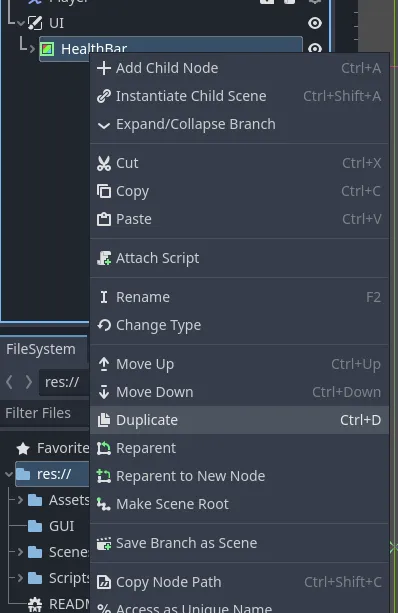Viewport: 398px width, 613px height.
Task: Expand the HealthBar node arrow
Action: point(32,49)
